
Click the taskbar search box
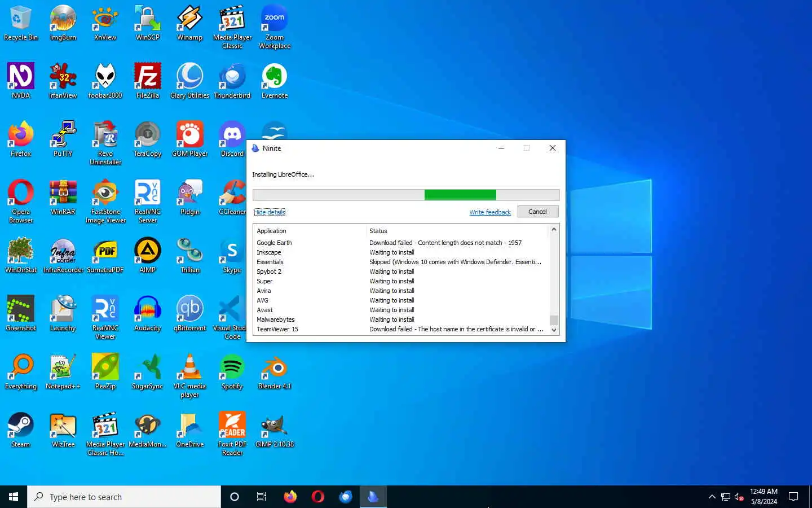[124, 497]
